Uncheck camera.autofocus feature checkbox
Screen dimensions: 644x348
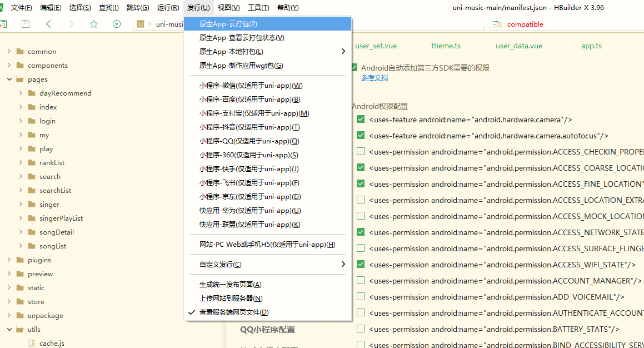click(361, 135)
